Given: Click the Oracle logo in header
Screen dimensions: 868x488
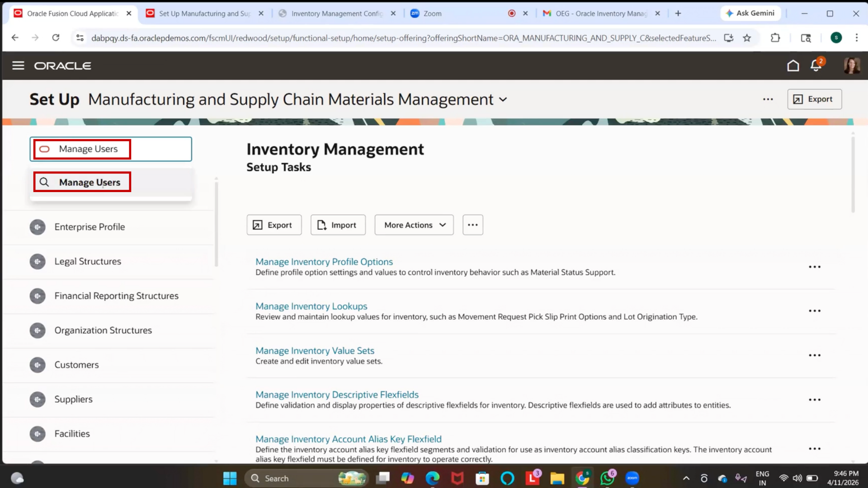Looking at the screenshot, I should pyautogui.click(x=63, y=66).
